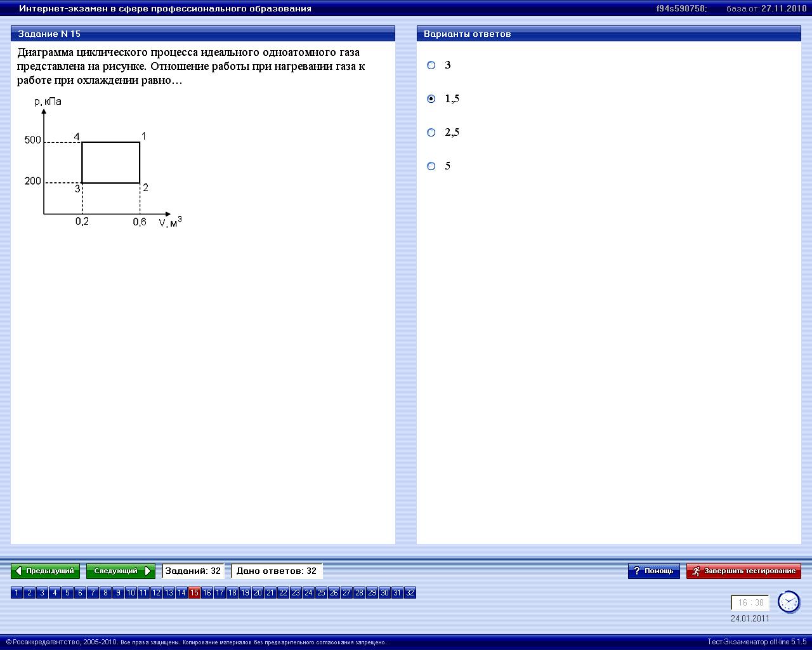
Task: Jump to question 10
Action: pos(131,593)
